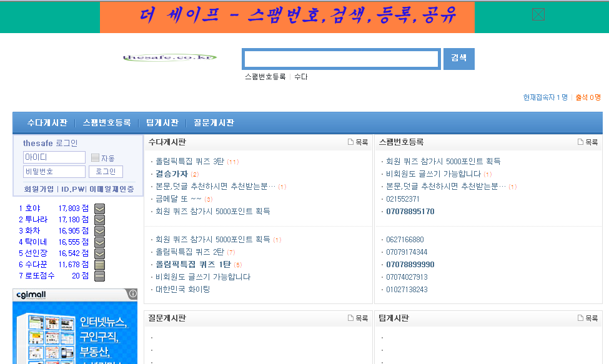The height and width of the screenshot is (364, 609).
Task: Click the list icon in 수다게시판 panel header
Action: (350, 142)
